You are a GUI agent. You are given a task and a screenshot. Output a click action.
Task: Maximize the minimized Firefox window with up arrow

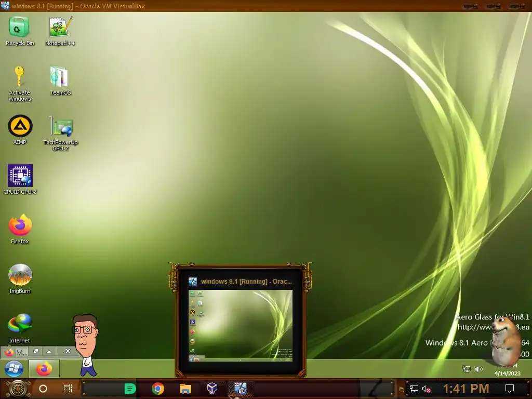click(49, 352)
